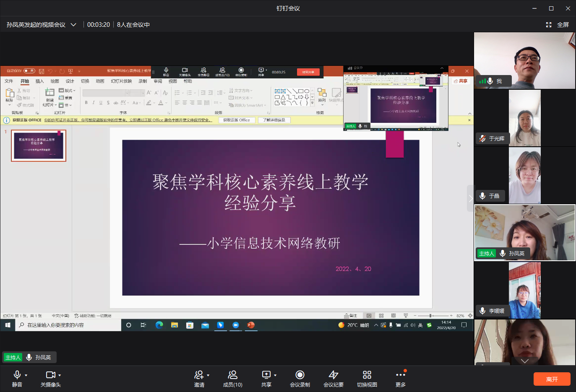This screenshot has height=392, width=576.
Task: Expand 版式 layout dropdown in ribbon
Action: (67, 91)
